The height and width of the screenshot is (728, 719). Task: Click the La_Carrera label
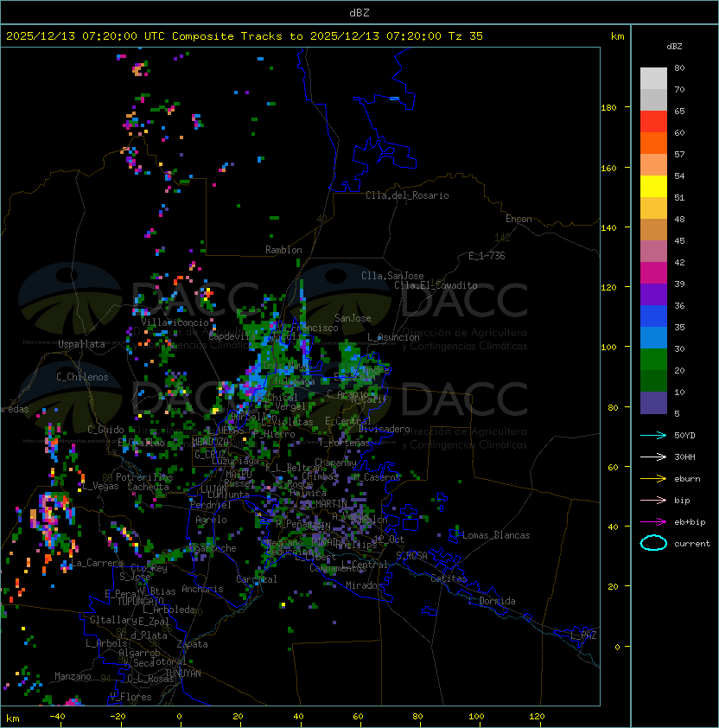(x=97, y=563)
